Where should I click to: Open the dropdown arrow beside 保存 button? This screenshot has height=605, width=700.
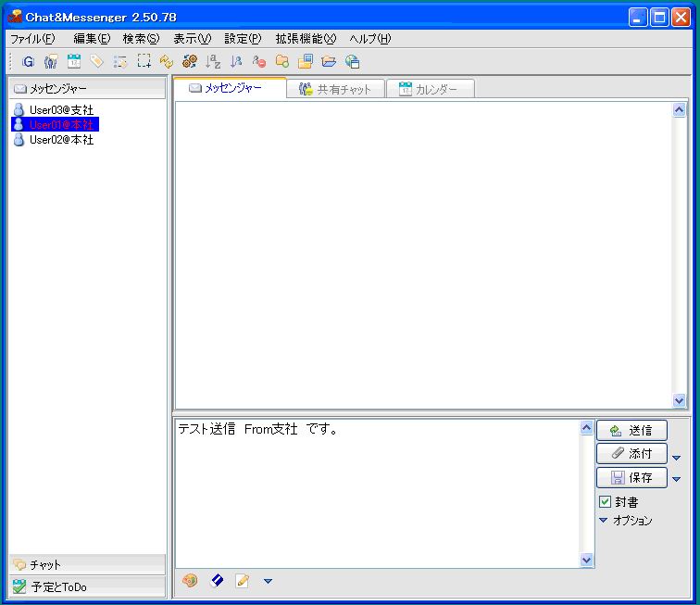676,479
